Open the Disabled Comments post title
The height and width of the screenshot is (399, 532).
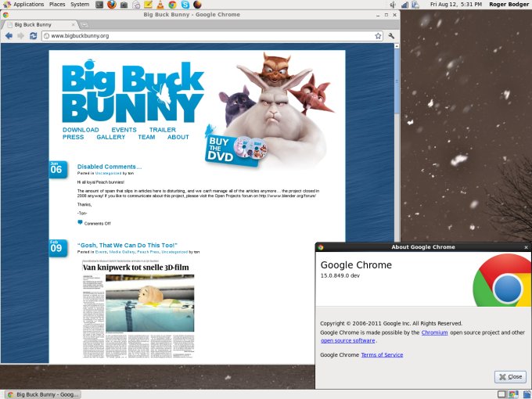click(x=110, y=167)
